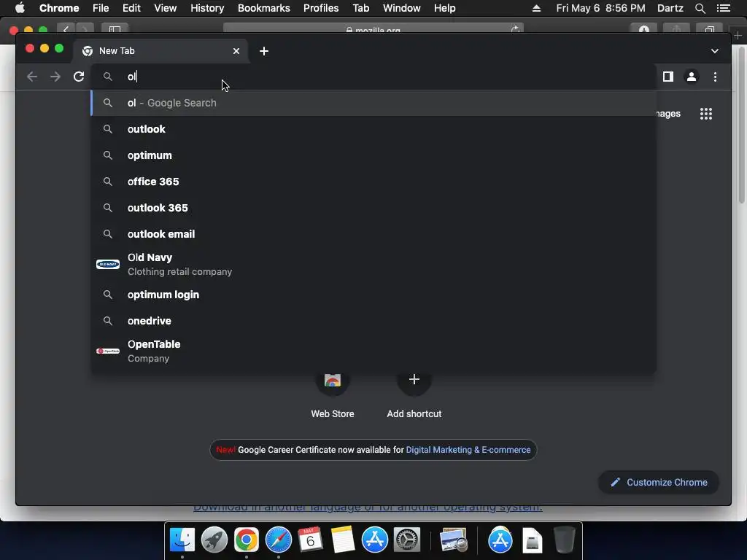Go back using Chrome's back arrow
747x560 pixels.
32,77
